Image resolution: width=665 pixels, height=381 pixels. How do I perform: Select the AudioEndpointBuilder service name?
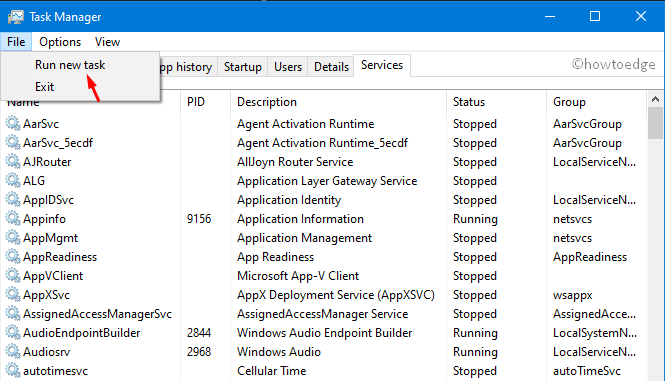pos(81,333)
